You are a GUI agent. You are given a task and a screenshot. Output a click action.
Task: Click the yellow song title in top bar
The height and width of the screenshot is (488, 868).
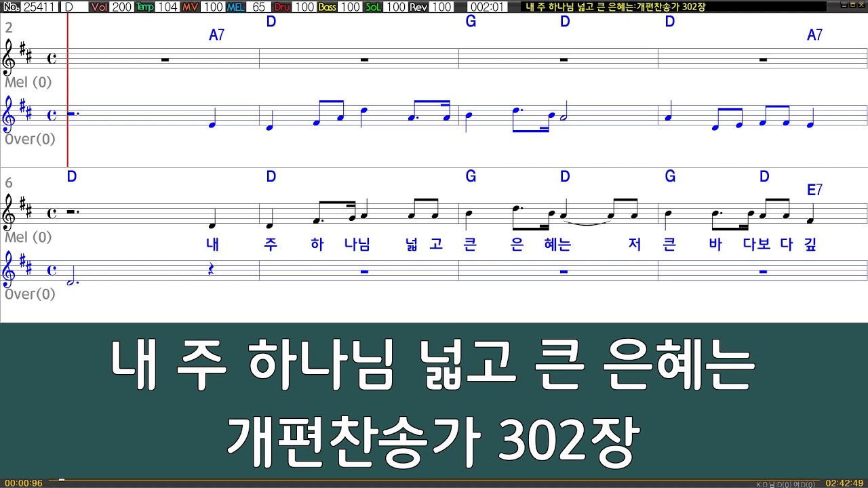point(616,7)
